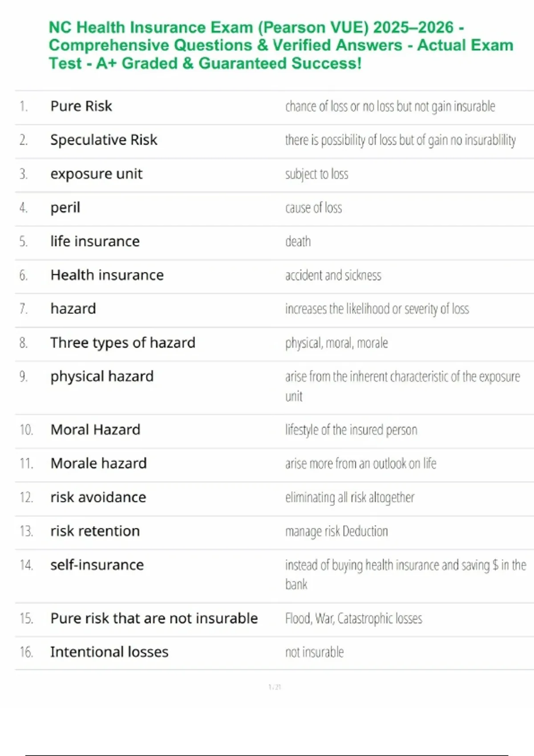Click "Pure risk that are not insurable"
Viewport: 534px width, 756px height.
click(154, 618)
